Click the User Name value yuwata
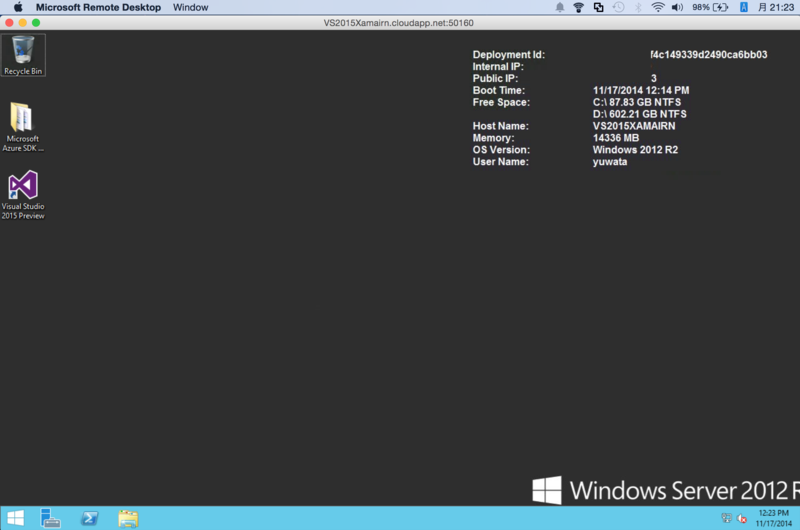800x530 pixels. coord(610,162)
